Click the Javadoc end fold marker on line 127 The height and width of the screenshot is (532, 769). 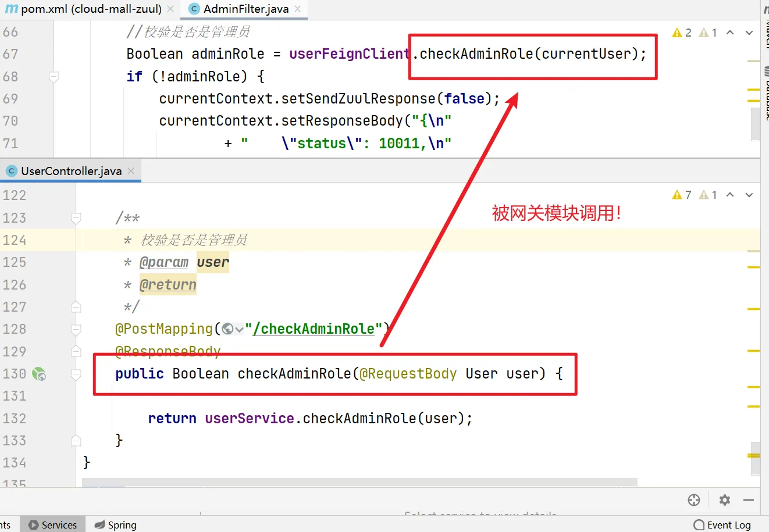pos(76,306)
